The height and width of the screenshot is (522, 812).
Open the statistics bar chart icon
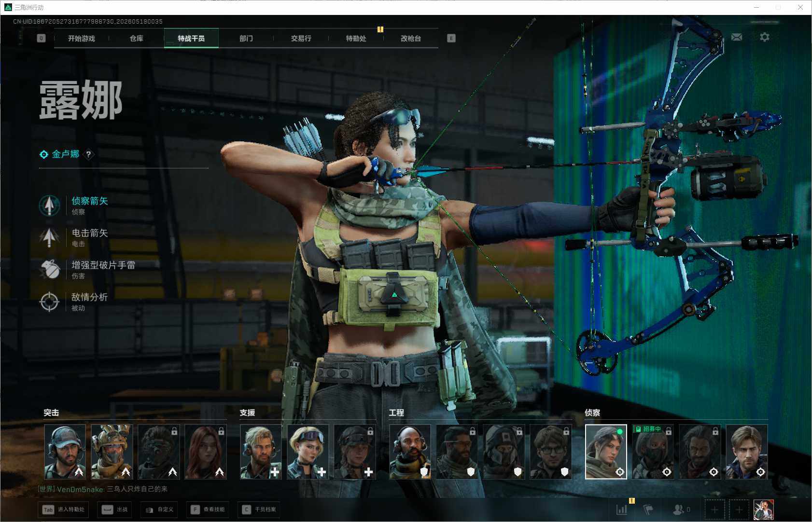[622, 509]
